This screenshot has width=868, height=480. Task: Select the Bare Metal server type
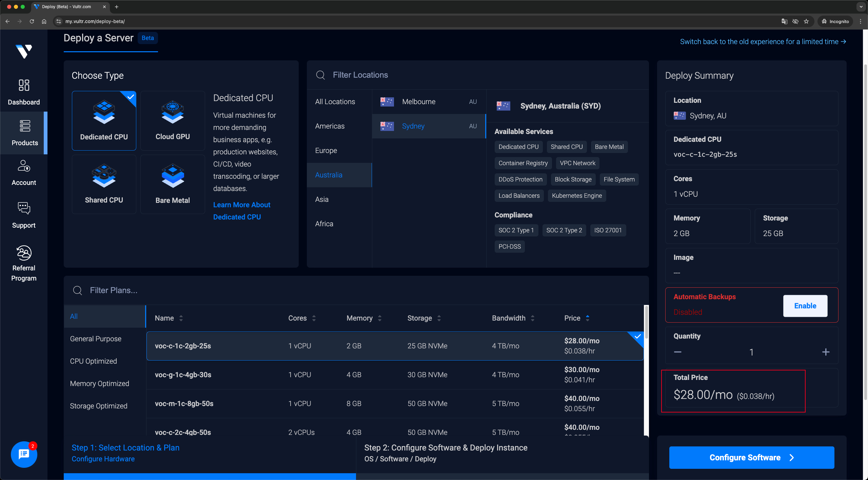173,184
